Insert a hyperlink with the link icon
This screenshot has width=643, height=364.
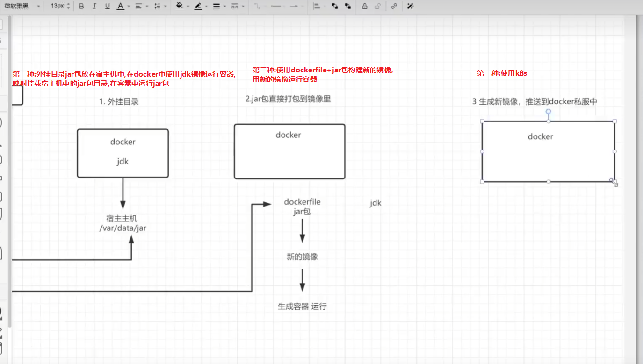click(x=394, y=6)
